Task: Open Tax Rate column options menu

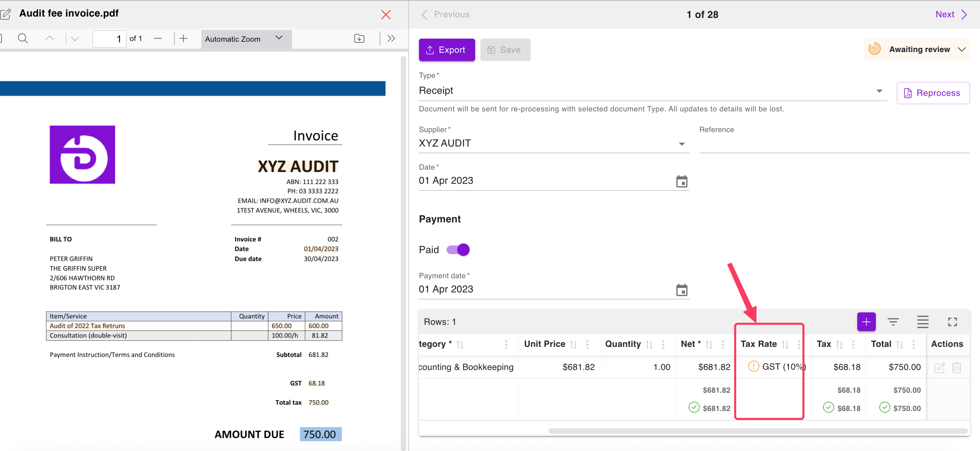Action: [x=799, y=344]
